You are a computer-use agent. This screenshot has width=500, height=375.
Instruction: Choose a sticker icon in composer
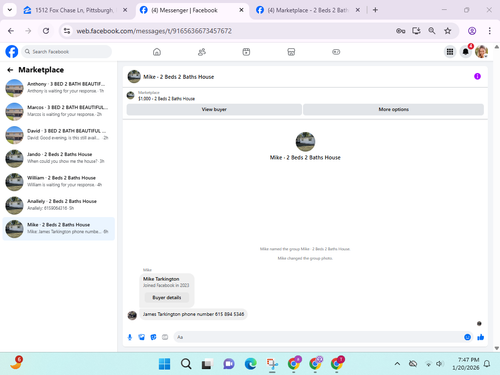153,337
